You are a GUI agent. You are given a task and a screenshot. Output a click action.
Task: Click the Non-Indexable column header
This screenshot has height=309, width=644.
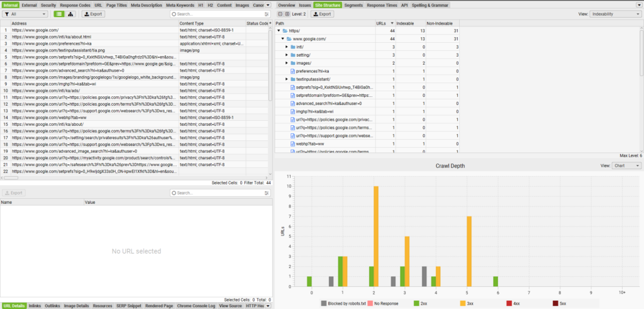click(x=442, y=23)
